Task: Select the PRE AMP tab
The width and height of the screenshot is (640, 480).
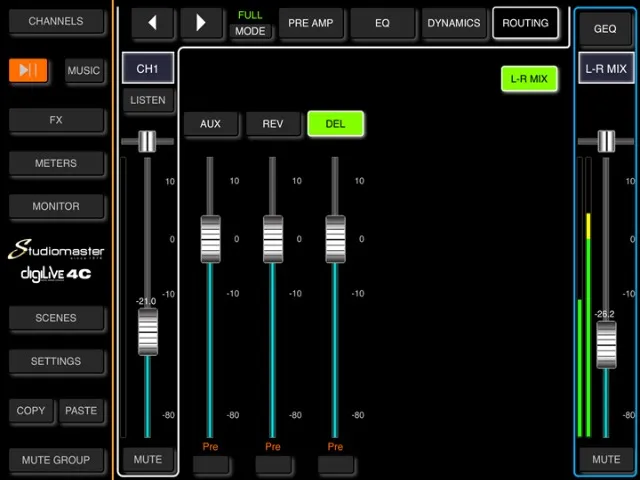Action: 312,23
